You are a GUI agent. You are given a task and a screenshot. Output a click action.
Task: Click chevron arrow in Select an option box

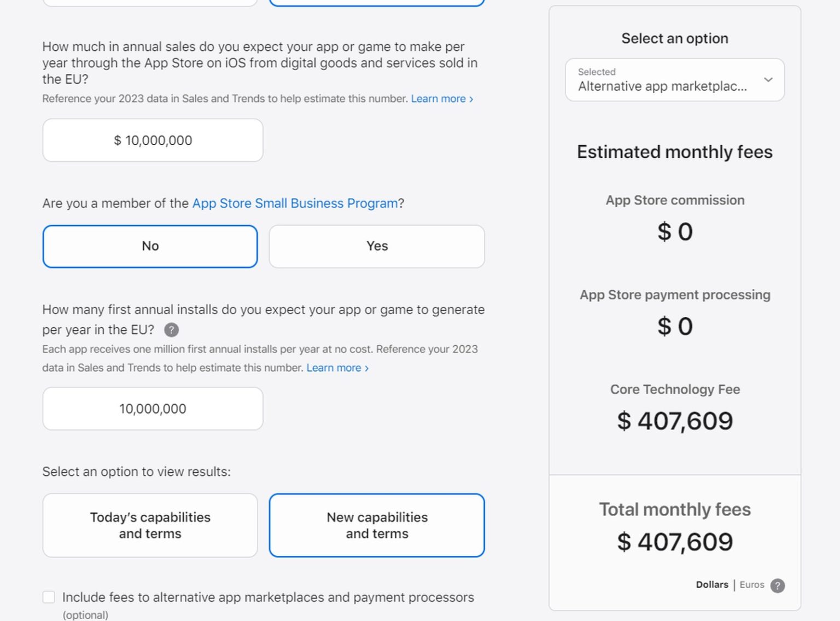[768, 80]
